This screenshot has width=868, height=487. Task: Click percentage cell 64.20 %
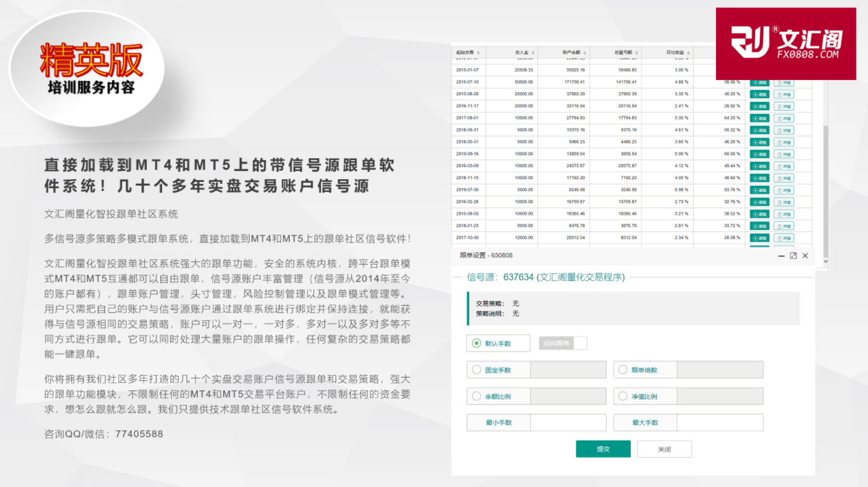coord(732,118)
